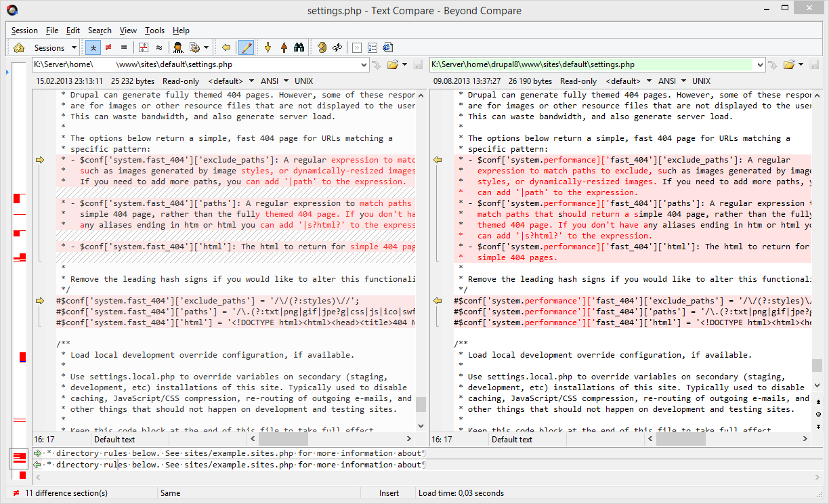Open the Session menu
This screenshot has height=504, width=829.
tap(24, 30)
